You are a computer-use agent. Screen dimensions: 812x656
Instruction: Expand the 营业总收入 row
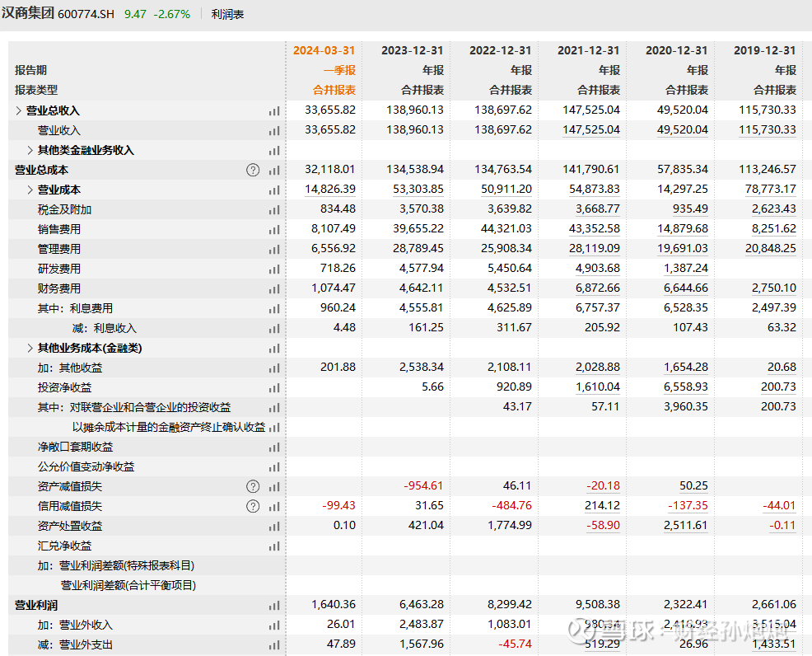coord(19,110)
